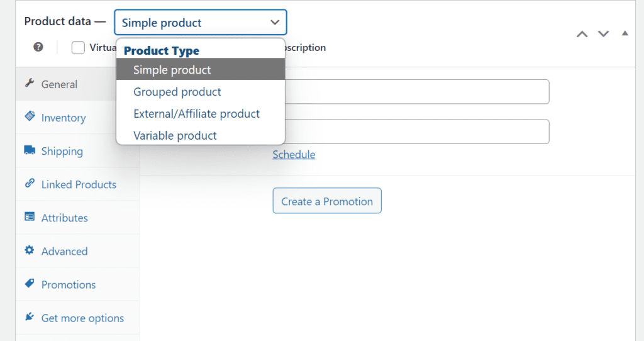Click the Linked Products chain icon
The width and height of the screenshot is (644, 341).
30,183
